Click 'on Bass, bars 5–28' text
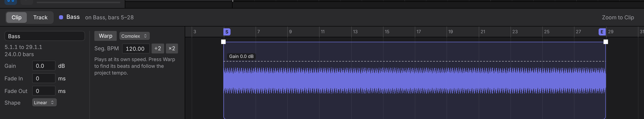This screenshot has width=644, height=119. [109, 18]
